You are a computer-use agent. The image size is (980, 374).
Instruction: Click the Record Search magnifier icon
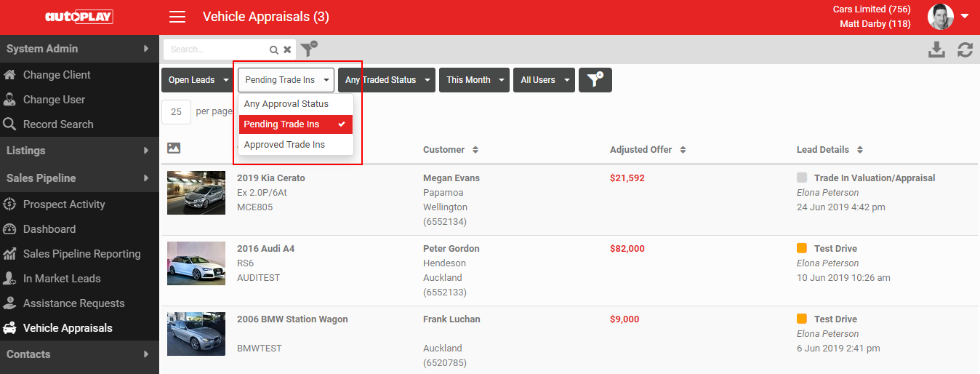pos(9,124)
